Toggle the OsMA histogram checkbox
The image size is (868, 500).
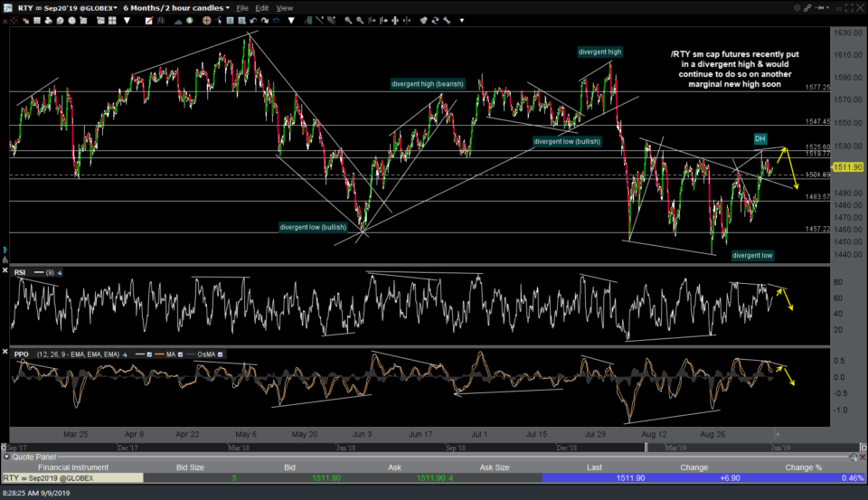tap(221, 354)
